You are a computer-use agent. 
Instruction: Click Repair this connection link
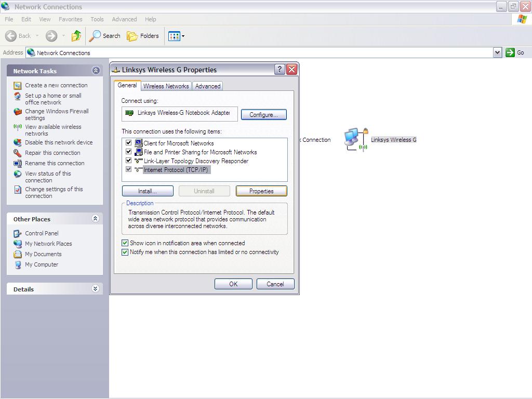pos(52,153)
